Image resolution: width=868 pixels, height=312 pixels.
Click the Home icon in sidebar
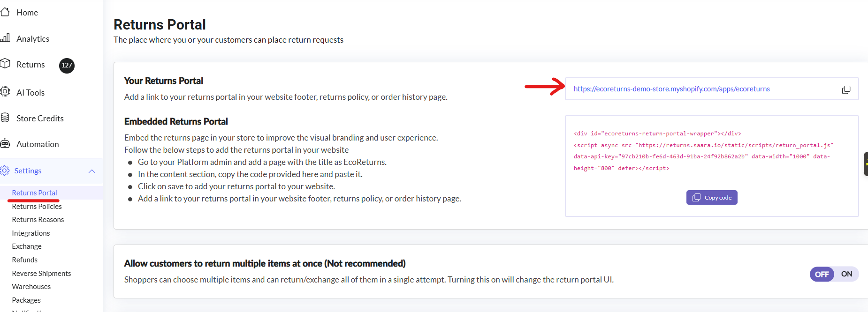coord(5,12)
